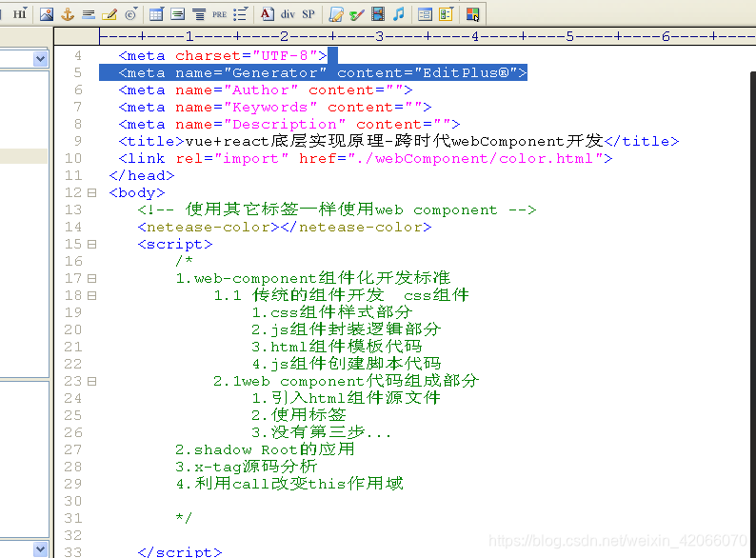Click comment line '4.利用call改变this作用域'
Screen dimensions: 756x558
pos(289,484)
